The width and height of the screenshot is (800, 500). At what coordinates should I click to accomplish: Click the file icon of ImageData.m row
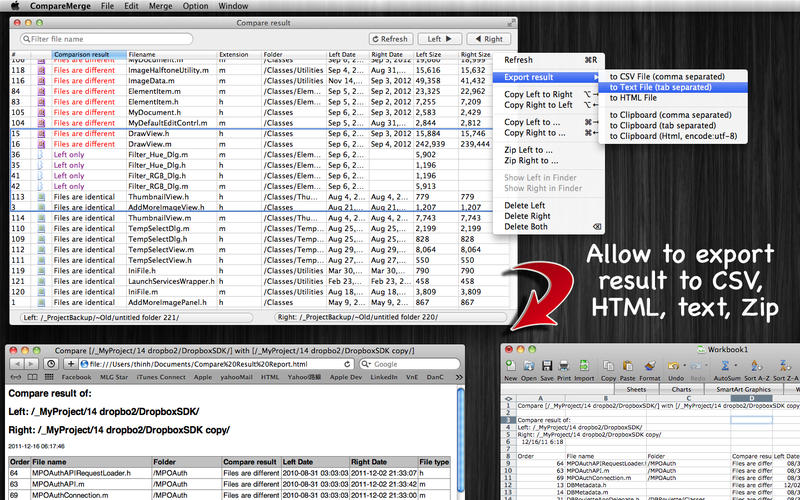point(41,81)
